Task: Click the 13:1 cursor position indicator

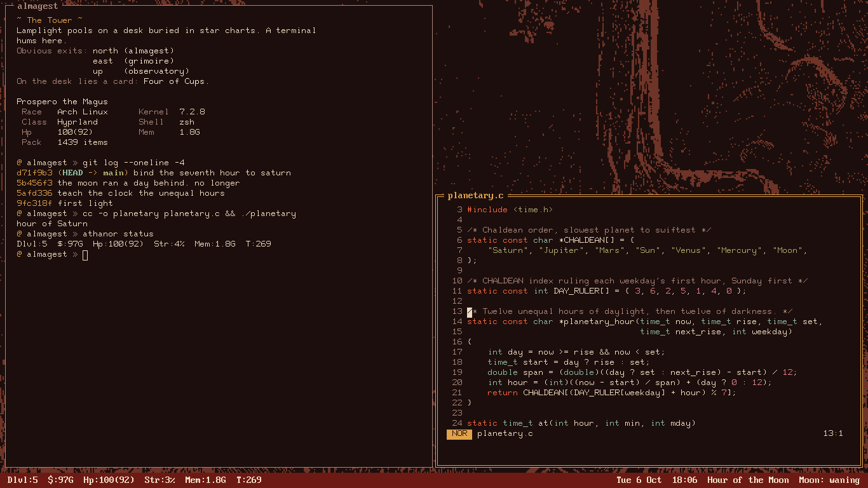Action: pos(833,433)
